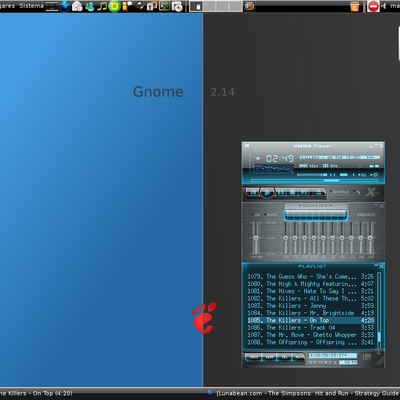
Task: Click the 16K equalizer band slider
Action: click(370, 238)
